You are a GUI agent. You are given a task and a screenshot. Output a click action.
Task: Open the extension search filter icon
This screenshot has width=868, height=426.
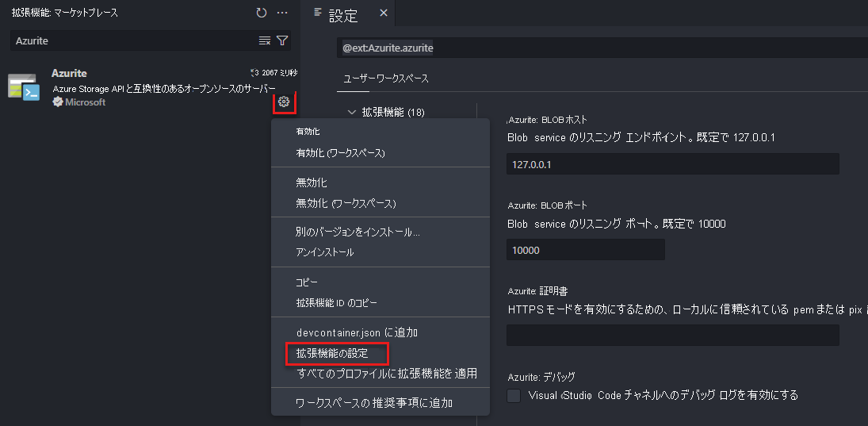tap(282, 40)
